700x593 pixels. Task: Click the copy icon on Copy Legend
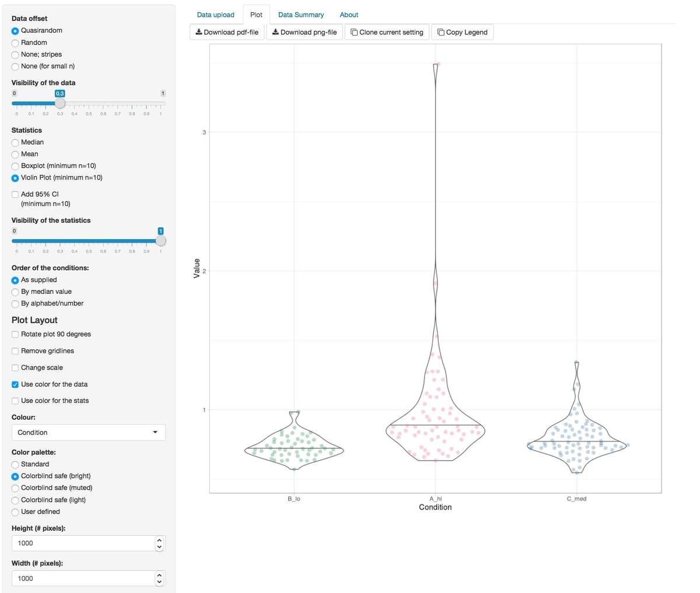(441, 32)
